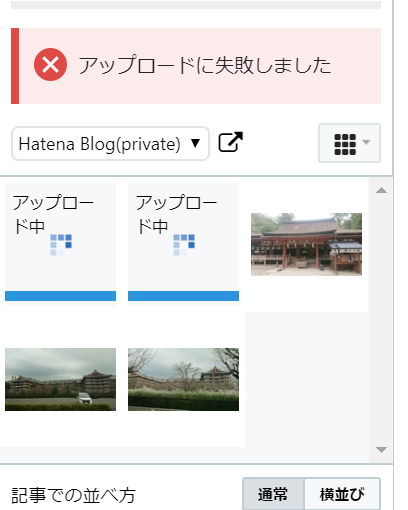Select the thumbnail with hedge and trees
This screenshot has height=510, width=408.
tap(183, 379)
